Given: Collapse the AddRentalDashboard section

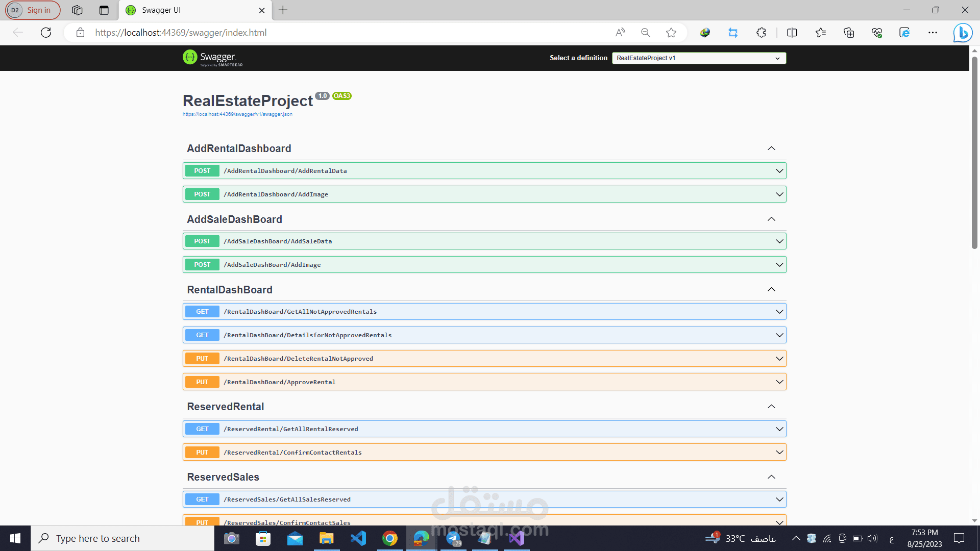Looking at the screenshot, I should pos(771,148).
